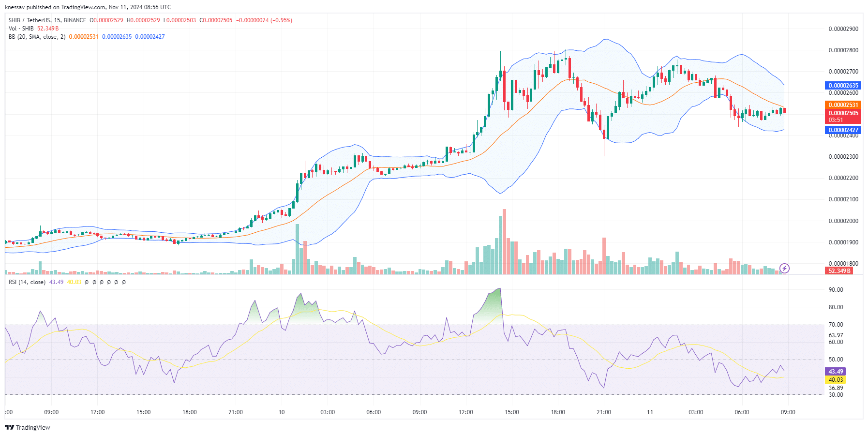Click the 0.00002900 price axis label
Viewport: 868px width, 436px height.
coord(843,29)
